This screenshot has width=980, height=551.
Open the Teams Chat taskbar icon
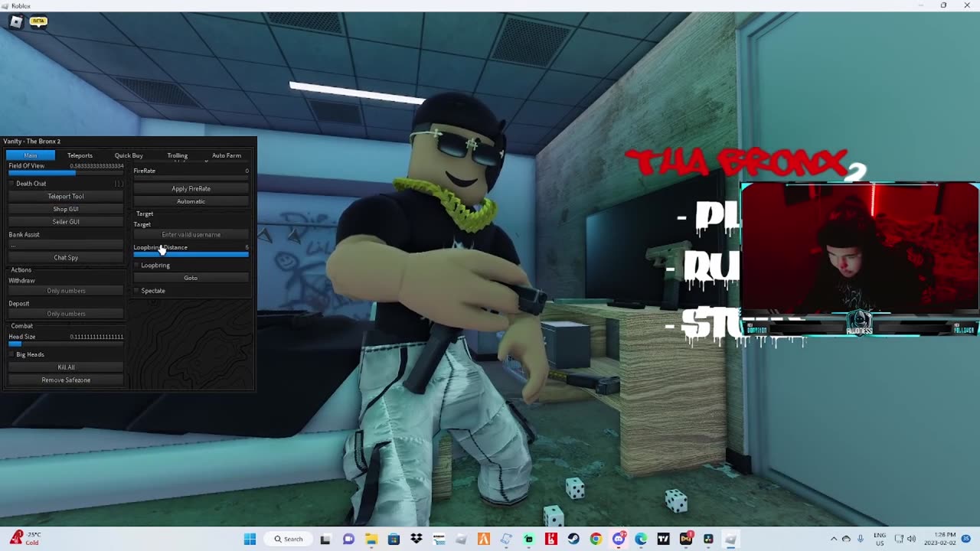[x=348, y=540]
